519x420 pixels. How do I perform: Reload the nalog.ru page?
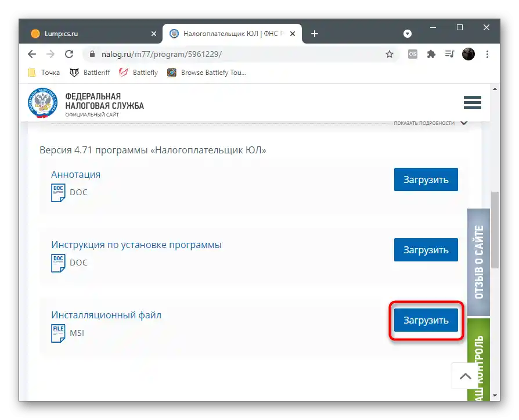click(x=69, y=54)
